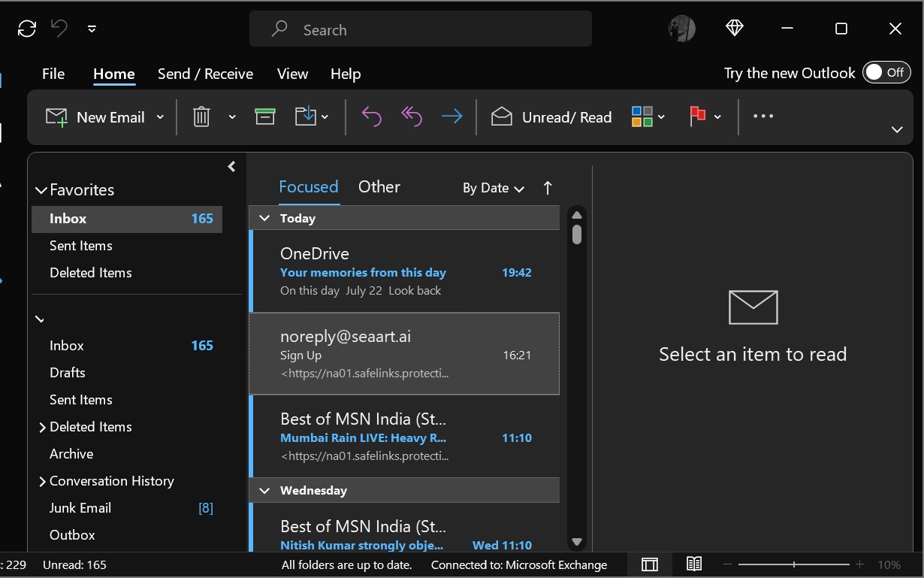Open the Categorize dropdown arrow
Viewport: 924px width, 578px height.
[661, 117]
